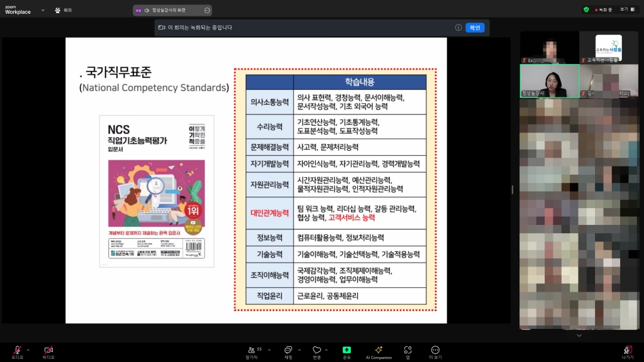This screenshot has height=362, width=644.
Task: Click the muted mic icon on 교육하는 사람들 tile
Action: pyautogui.click(x=583, y=60)
